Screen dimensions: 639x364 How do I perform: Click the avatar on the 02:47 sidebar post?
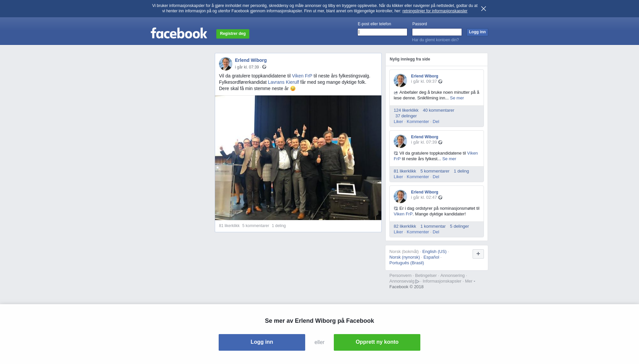pos(400,196)
